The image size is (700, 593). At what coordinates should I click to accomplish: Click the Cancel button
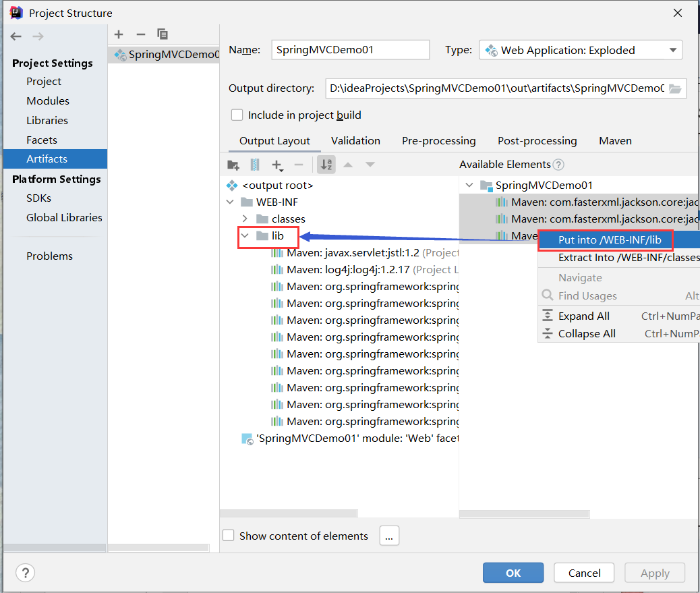click(x=584, y=573)
